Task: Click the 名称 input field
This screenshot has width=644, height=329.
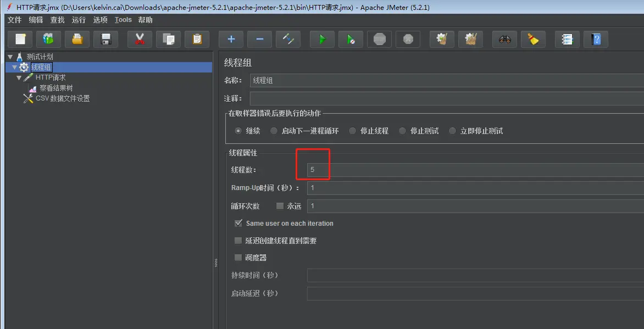Action: point(447,81)
